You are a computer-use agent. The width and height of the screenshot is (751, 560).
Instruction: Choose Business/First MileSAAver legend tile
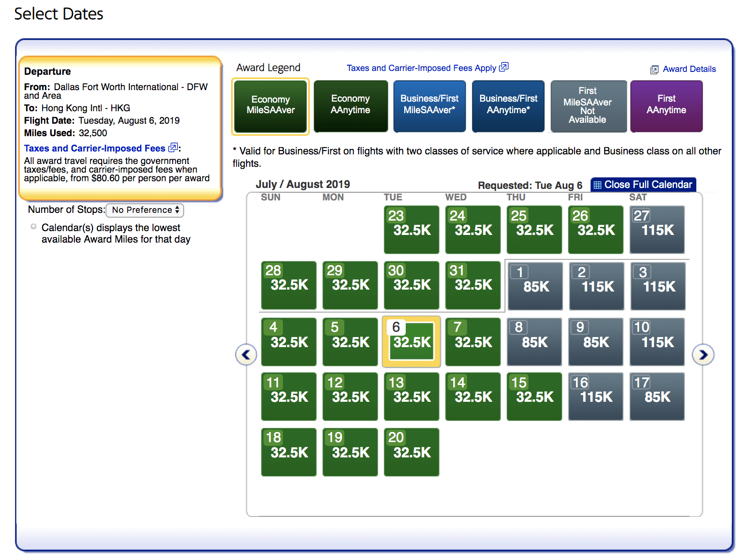click(429, 106)
